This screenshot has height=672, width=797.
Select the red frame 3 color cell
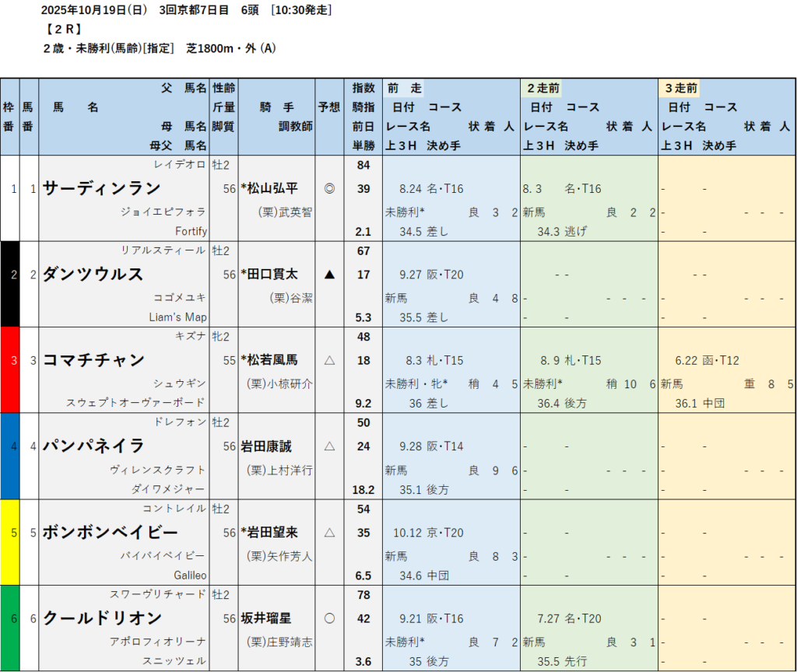(9, 369)
